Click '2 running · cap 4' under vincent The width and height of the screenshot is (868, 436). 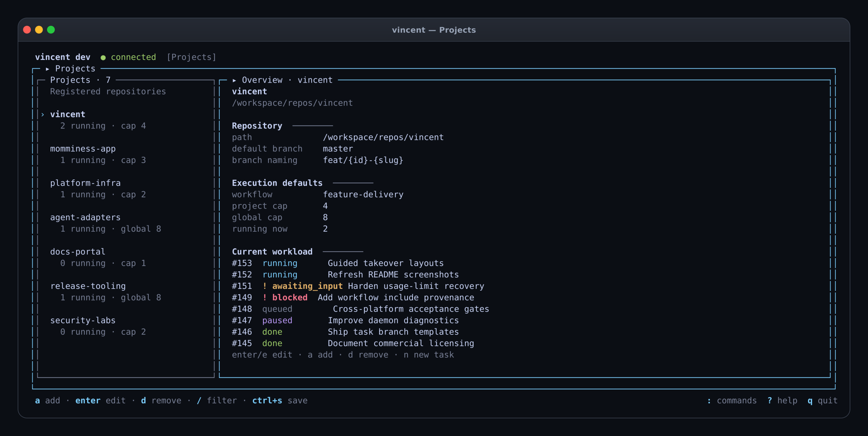(103, 126)
